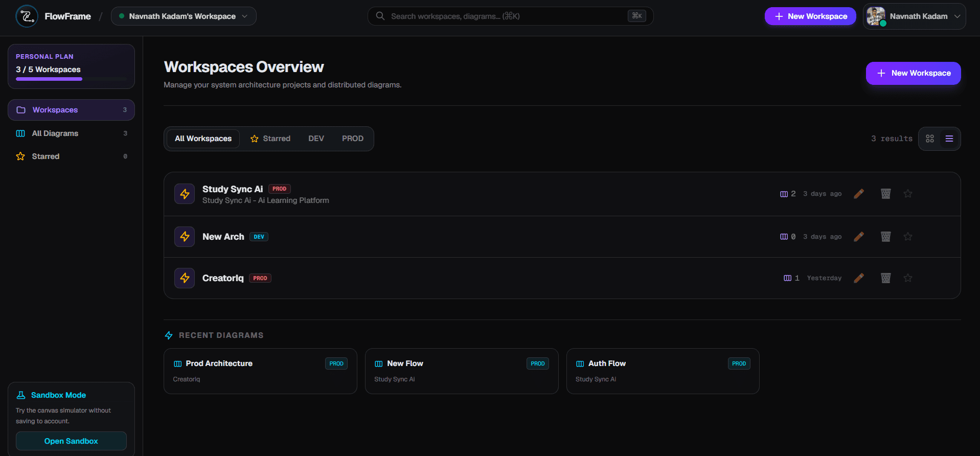Click CreatorIq diagram count icon
This screenshot has width=980, height=456.
click(787, 278)
